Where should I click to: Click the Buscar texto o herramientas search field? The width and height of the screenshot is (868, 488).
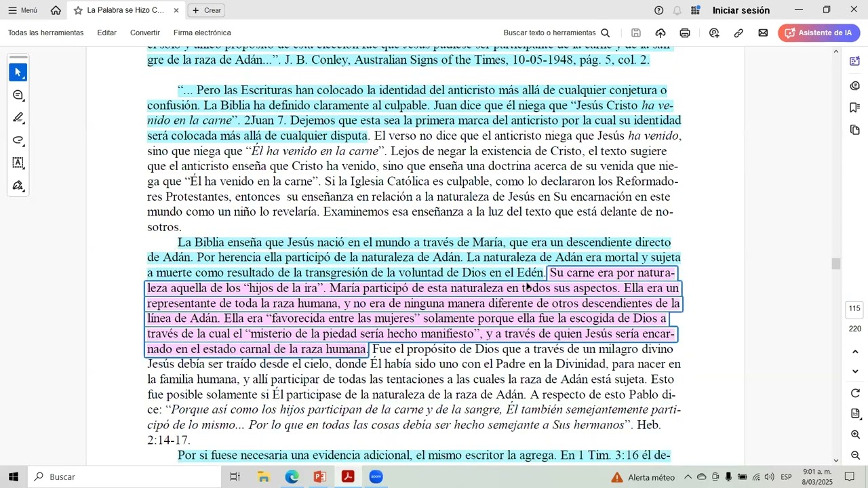click(549, 33)
